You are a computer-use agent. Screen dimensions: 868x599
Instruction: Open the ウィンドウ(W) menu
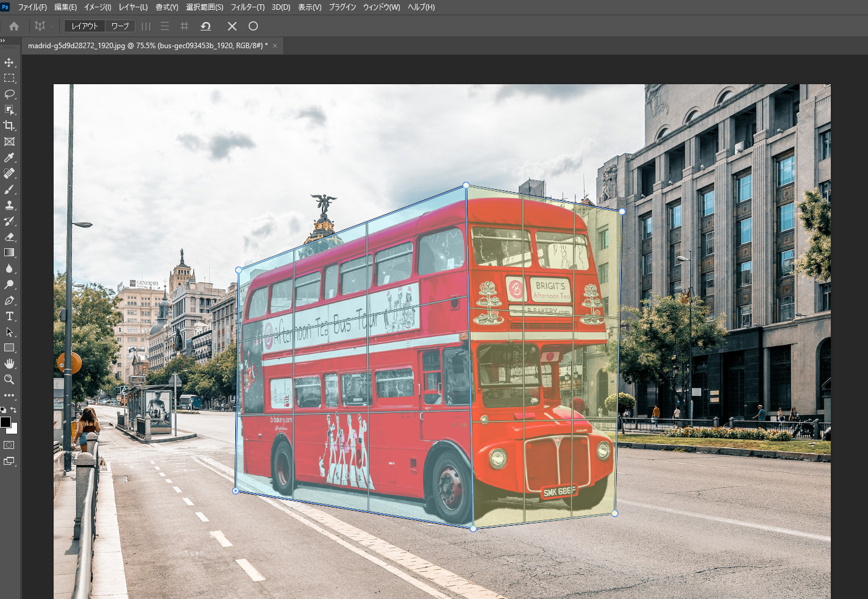[382, 7]
